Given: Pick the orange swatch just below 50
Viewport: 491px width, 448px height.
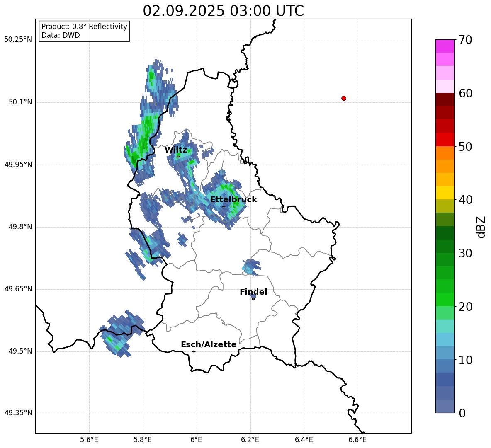Looking at the screenshot, I should point(445,153).
